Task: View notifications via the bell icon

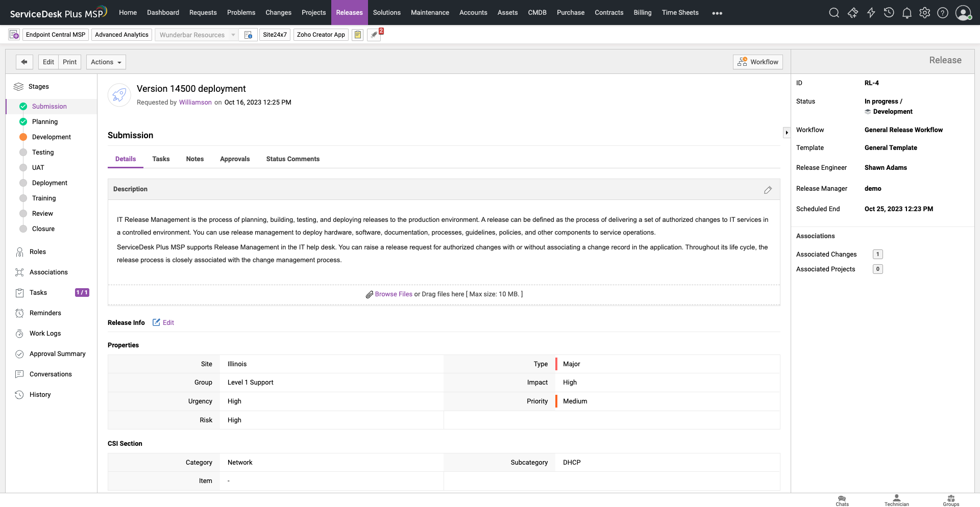Action: coord(907,12)
